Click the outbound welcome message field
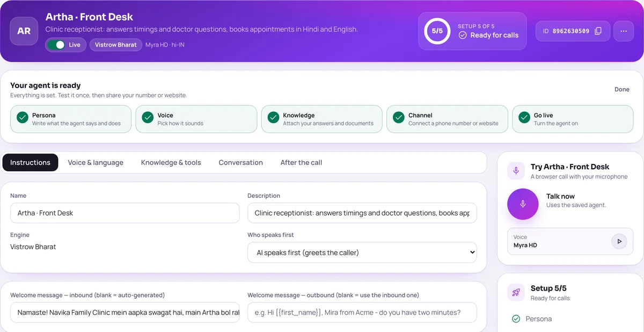 point(362,313)
